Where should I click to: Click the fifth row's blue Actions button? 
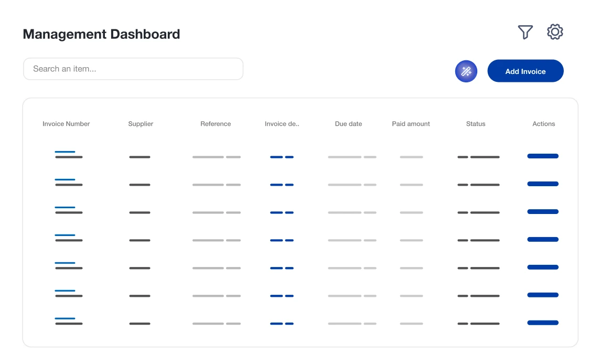click(x=542, y=267)
